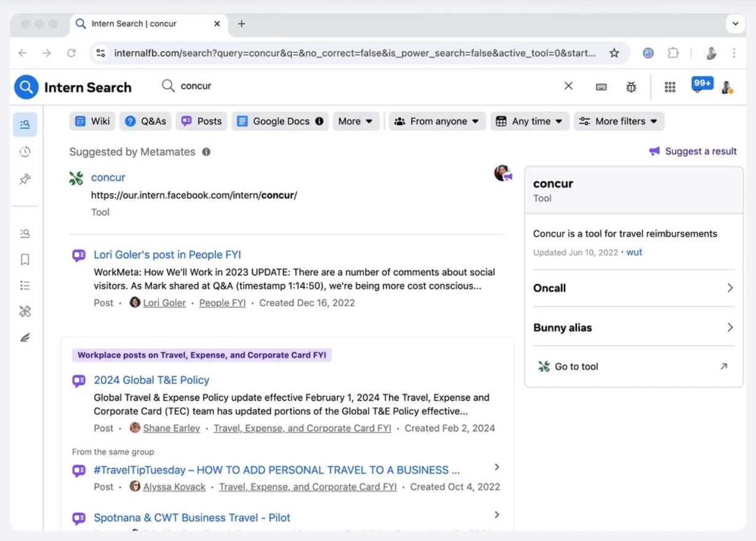Open the profile avatar in Intern header
756x541 pixels.
pyautogui.click(x=727, y=87)
